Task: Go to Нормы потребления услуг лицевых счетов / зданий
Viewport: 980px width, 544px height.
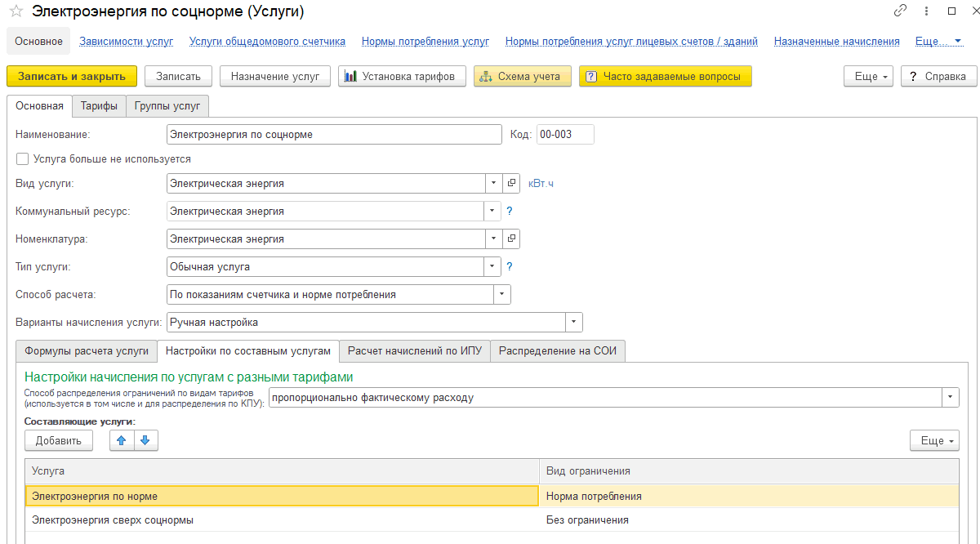Action: 631,42
